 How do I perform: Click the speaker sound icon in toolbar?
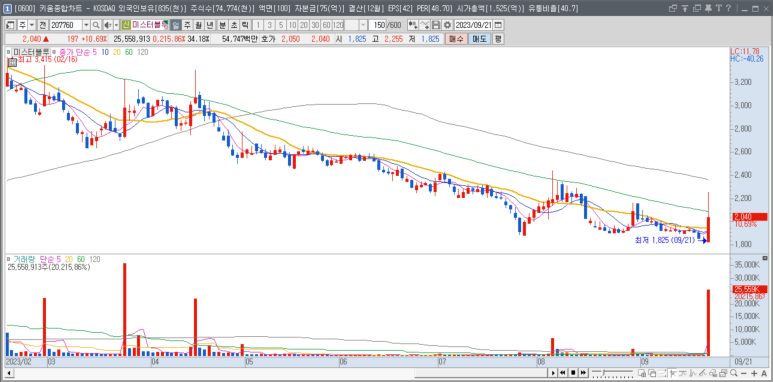tap(107, 25)
